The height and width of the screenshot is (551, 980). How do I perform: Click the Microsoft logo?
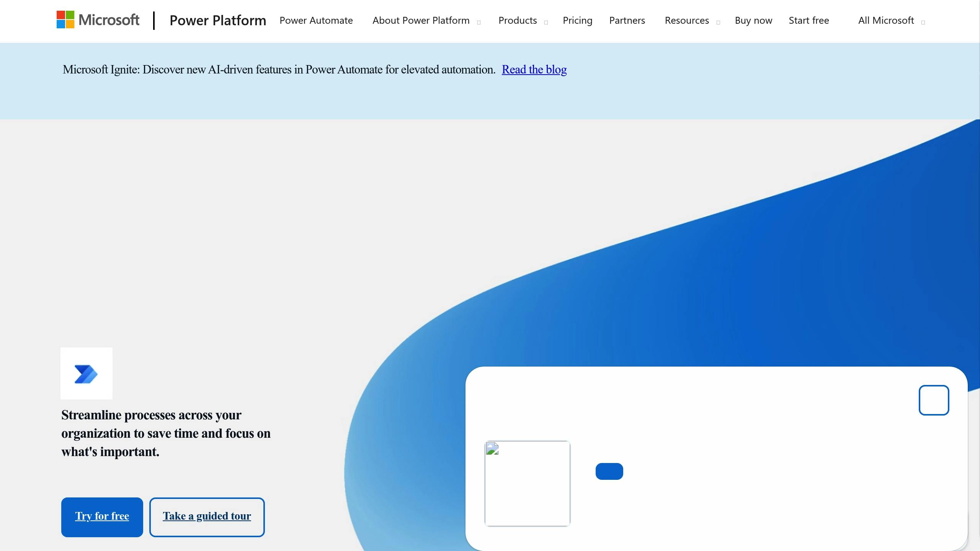coord(98,20)
